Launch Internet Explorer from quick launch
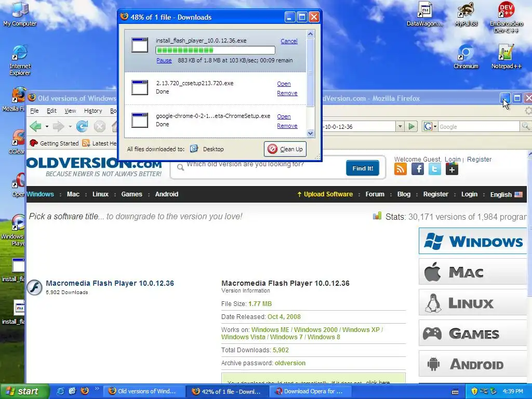532x399 pixels. [x=60, y=391]
